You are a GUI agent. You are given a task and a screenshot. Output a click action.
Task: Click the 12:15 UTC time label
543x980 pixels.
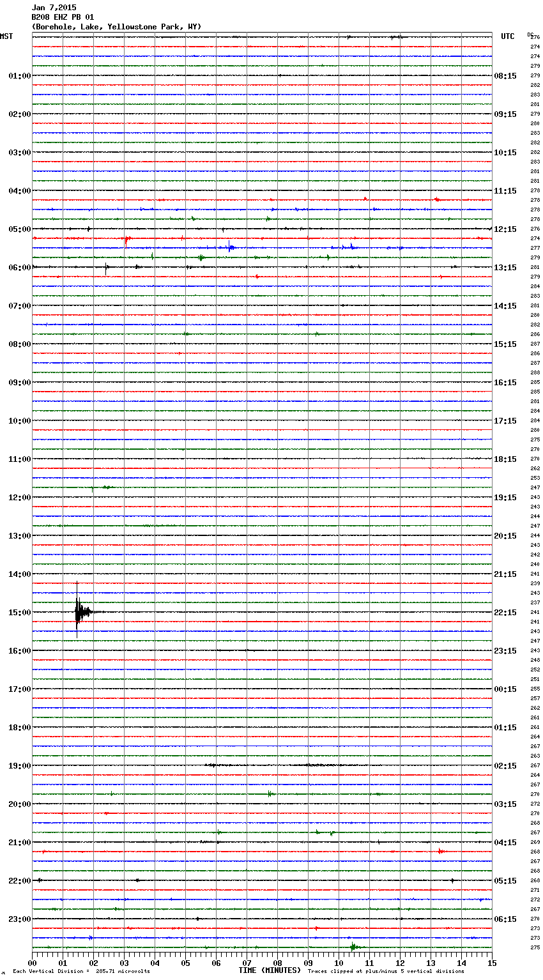[505, 229]
